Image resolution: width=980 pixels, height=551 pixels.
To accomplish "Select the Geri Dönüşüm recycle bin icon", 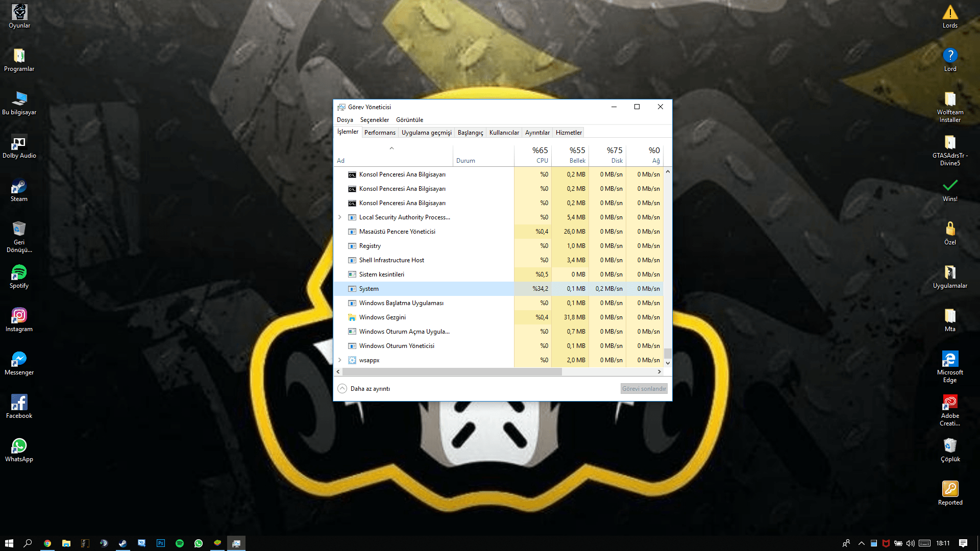I will tap(19, 236).
